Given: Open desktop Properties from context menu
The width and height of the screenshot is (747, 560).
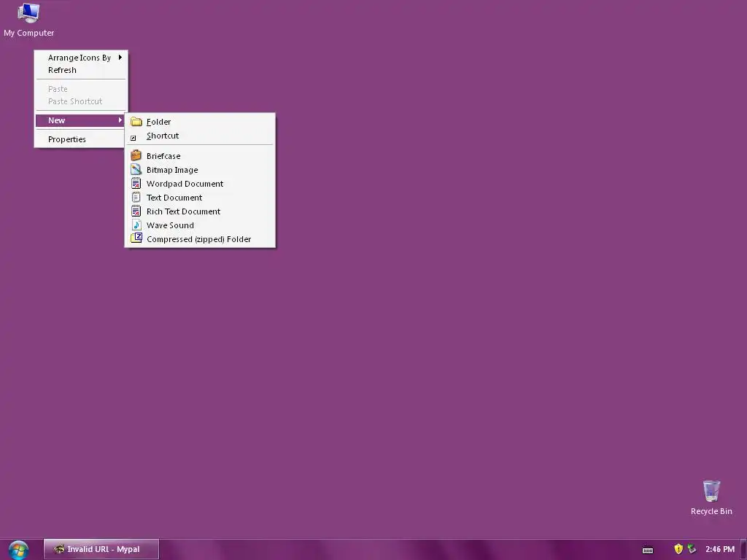Looking at the screenshot, I should [x=81, y=139].
